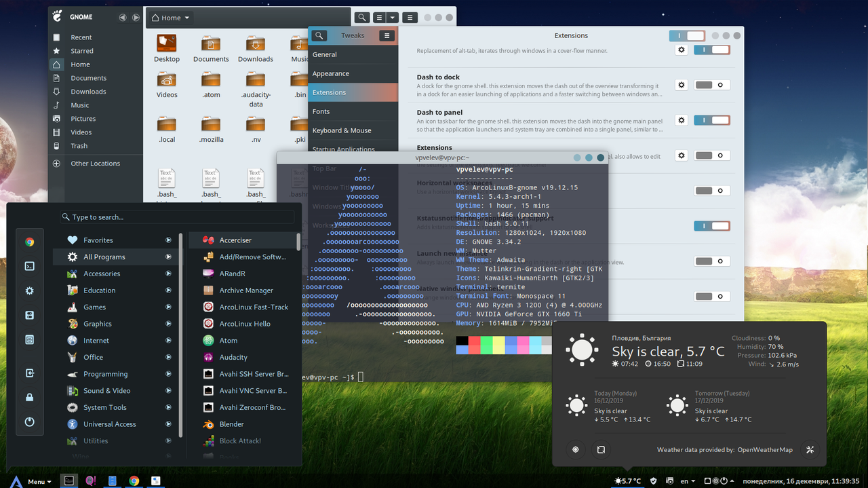Select All Programs in the application menu
The width and height of the screenshot is (868, 488).
(x=116, y=257)
